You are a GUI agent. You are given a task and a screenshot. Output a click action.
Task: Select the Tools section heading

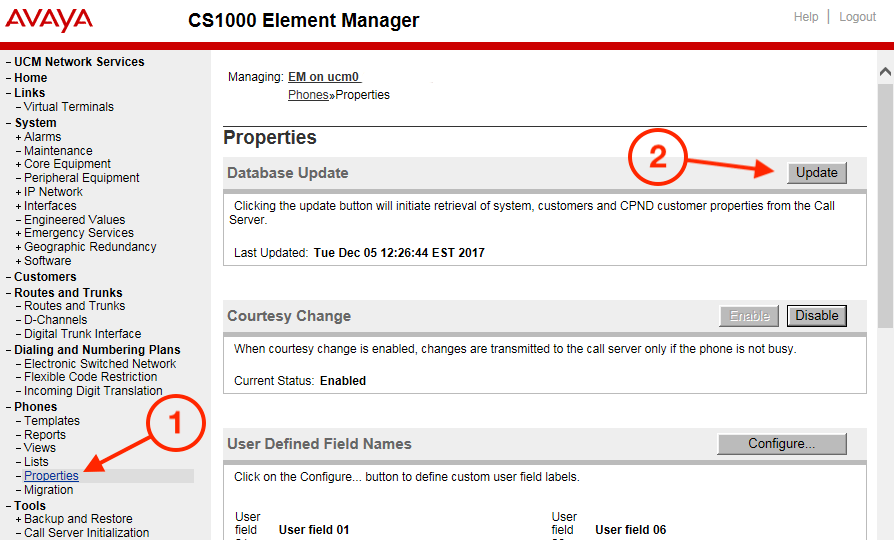[30, 506]
